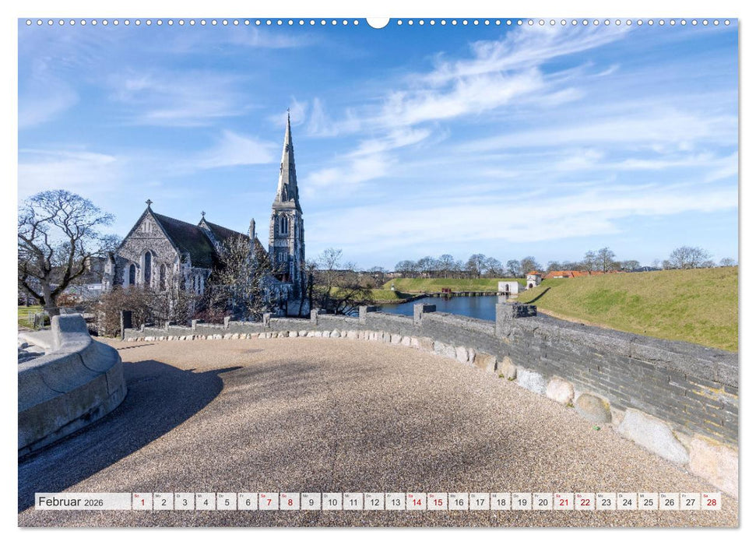Click the date 15 cell
Screen dimensions: 756x545
pyautogui.click(x=436, y=501)
